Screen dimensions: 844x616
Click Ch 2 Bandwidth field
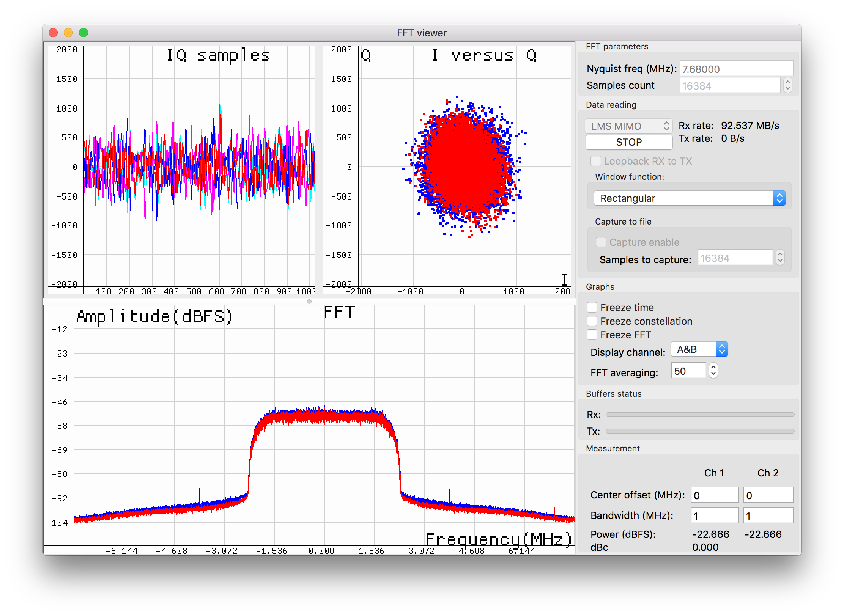tap(768, 515)
